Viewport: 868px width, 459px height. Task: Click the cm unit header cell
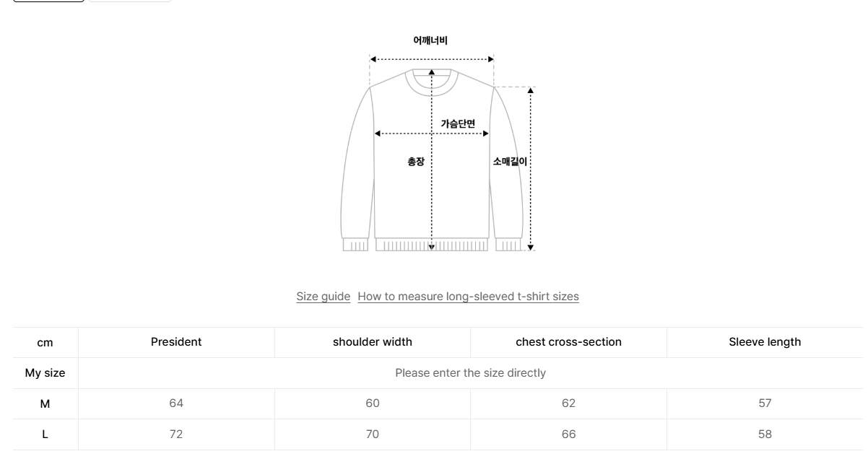tap(43, 342)
